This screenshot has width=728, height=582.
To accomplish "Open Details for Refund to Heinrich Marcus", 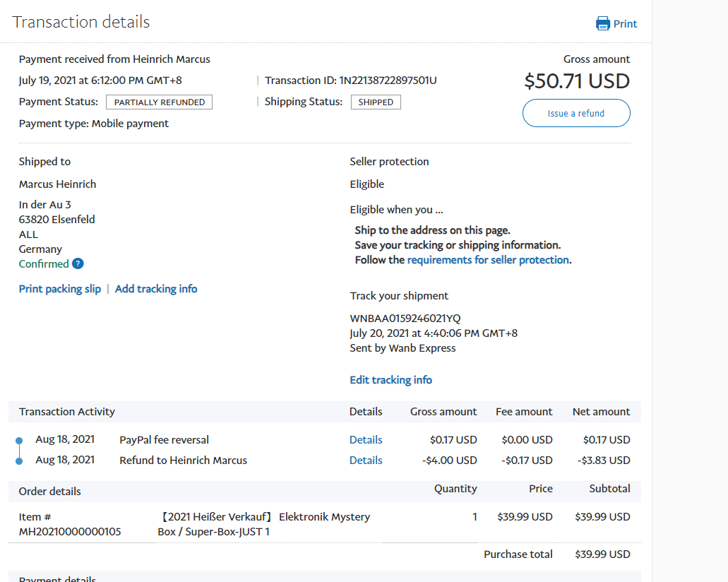I will 366,461.
